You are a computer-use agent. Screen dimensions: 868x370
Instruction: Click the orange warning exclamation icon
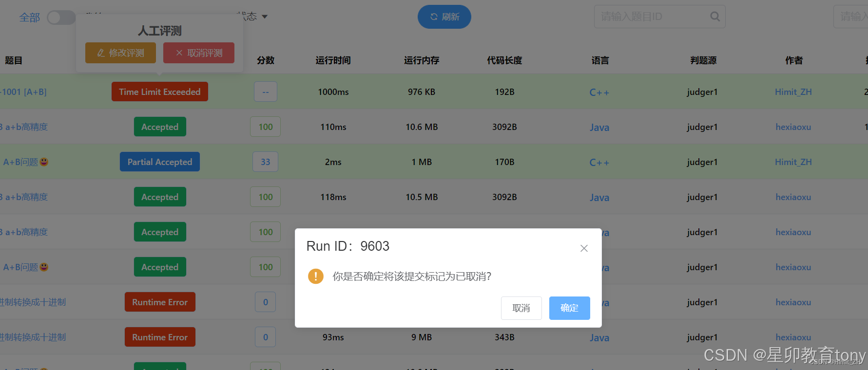pyautogui.click(x=316, y=277)
